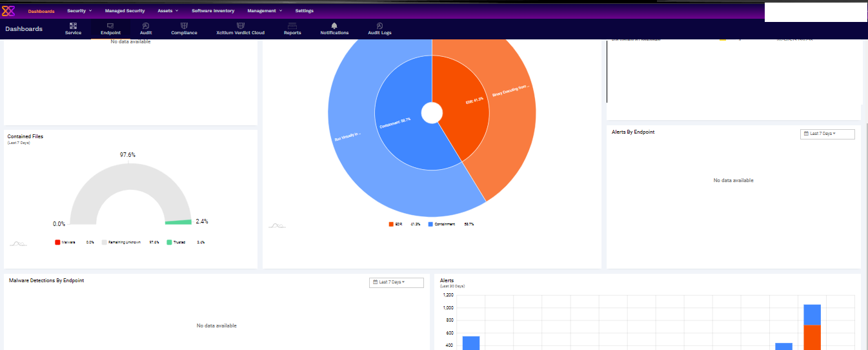The height and width of the screenshot is (350, 868).
Task: Toggle the Containment legend entry
Action: [x=450, y=224]
